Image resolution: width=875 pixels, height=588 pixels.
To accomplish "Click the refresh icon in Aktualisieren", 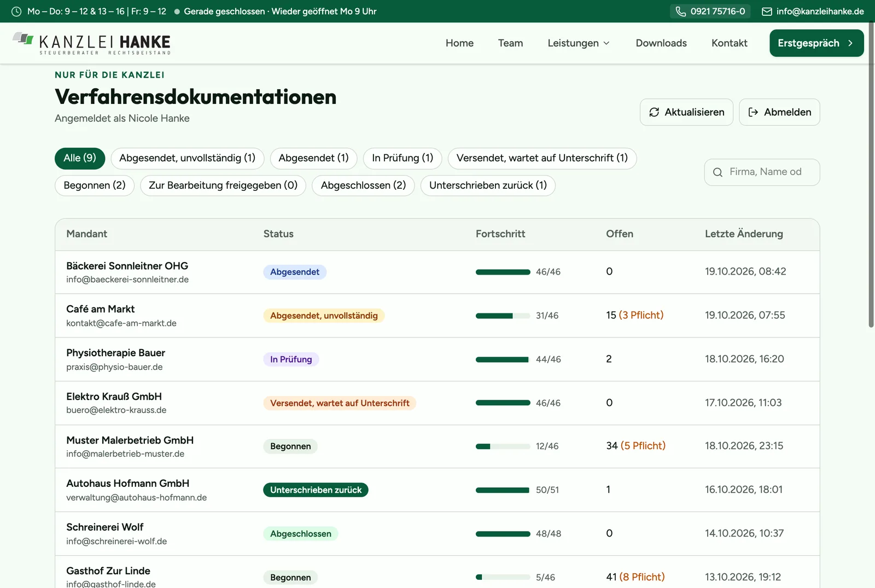I will tap(654, 112).
